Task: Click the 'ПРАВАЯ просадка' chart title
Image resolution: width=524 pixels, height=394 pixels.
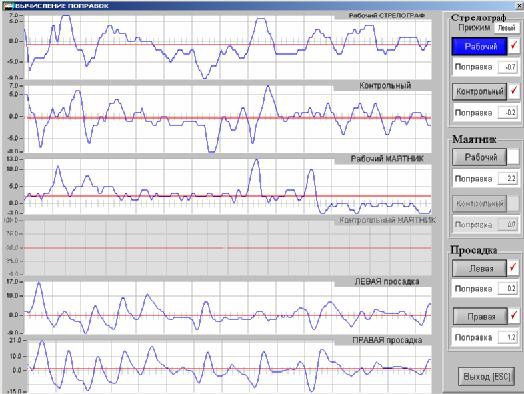Action: (x=387, y=340)
